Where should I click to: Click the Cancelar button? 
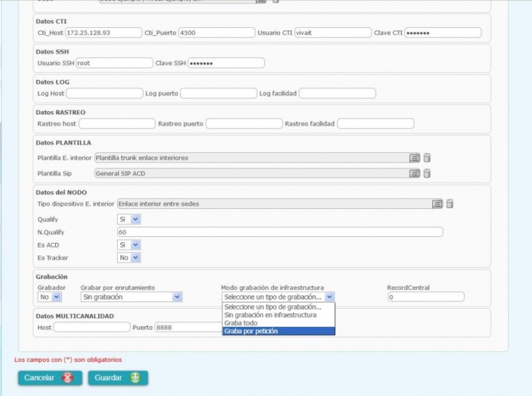pos(50,378)
